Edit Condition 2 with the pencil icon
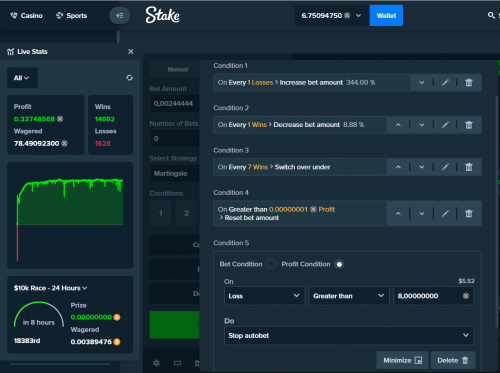The image size is (500, 373). (445, 125)
